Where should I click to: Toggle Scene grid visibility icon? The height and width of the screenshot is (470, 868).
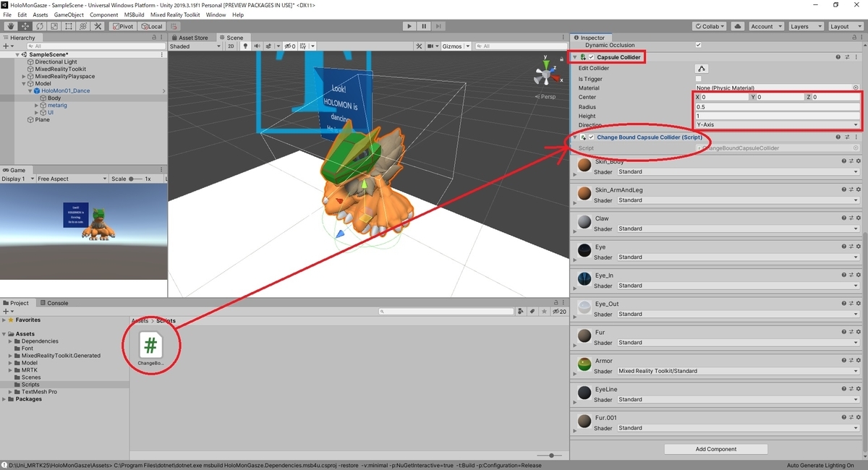pos(302,46)
